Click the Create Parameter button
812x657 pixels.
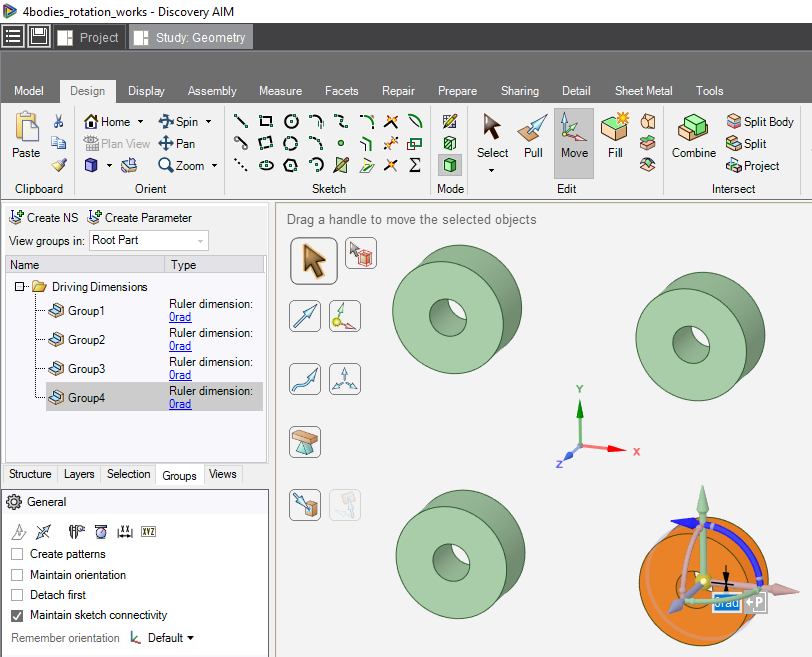[x=140, y=217]
